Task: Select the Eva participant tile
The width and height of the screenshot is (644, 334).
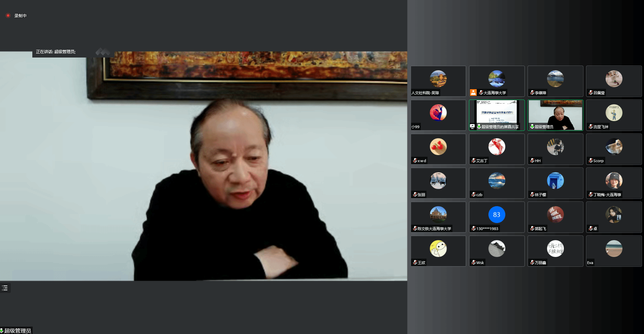Action: coord(614,251)
